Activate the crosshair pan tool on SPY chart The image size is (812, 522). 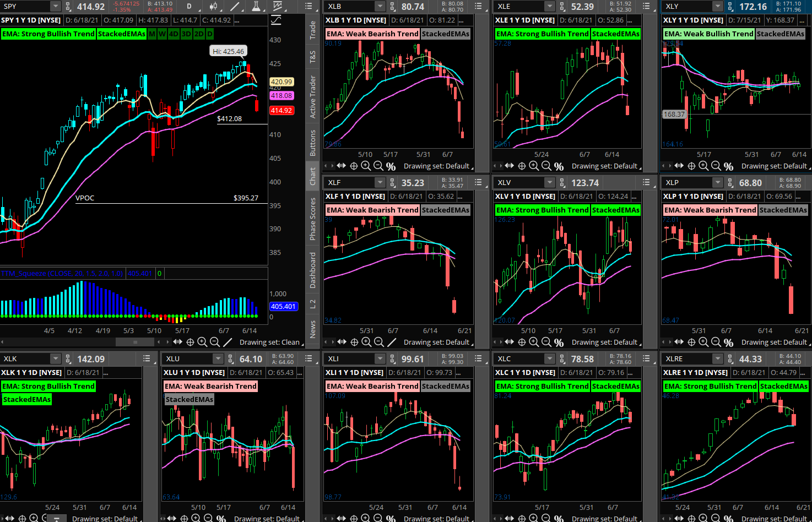190,342
